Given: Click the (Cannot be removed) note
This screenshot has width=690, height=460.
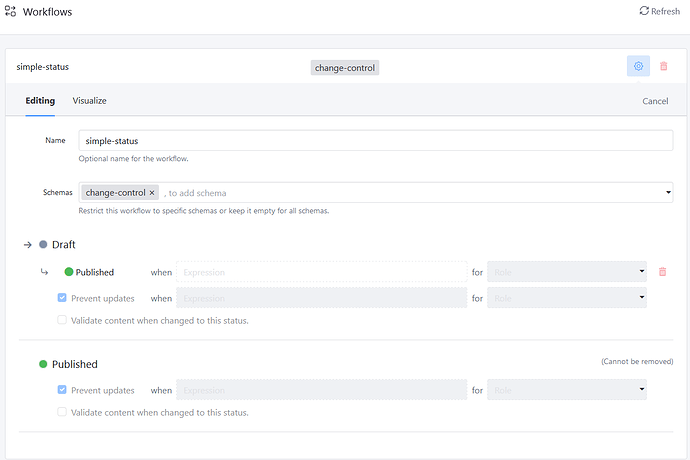Looking at the screenshot, I should 637,361.
